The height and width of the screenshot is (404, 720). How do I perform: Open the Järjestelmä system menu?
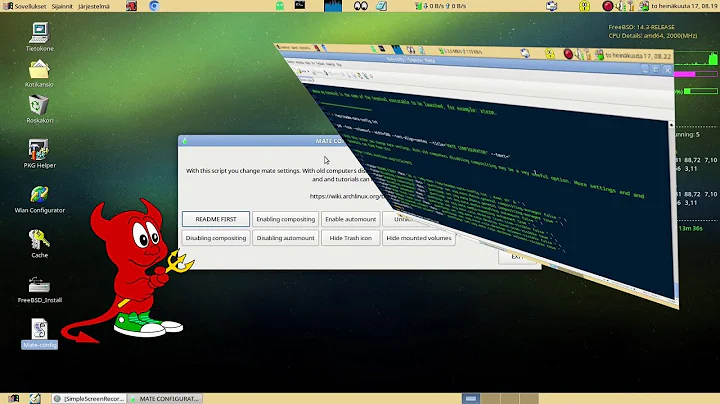pyautogui.click(x=94, y=6)
